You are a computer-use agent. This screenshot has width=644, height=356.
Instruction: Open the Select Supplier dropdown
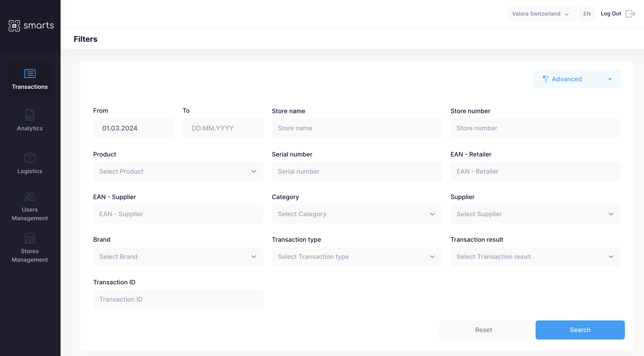tap(535, 214)
